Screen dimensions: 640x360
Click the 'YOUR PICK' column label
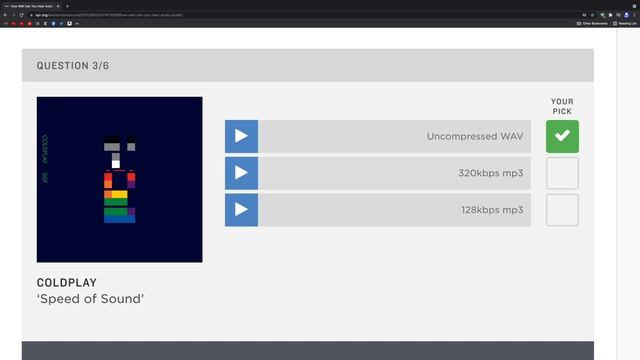click(562, 107)
